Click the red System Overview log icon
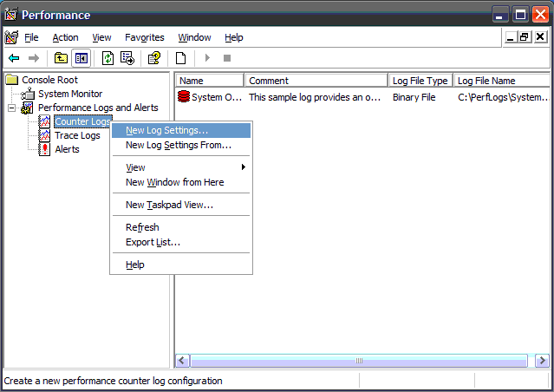 click(184, 96)
